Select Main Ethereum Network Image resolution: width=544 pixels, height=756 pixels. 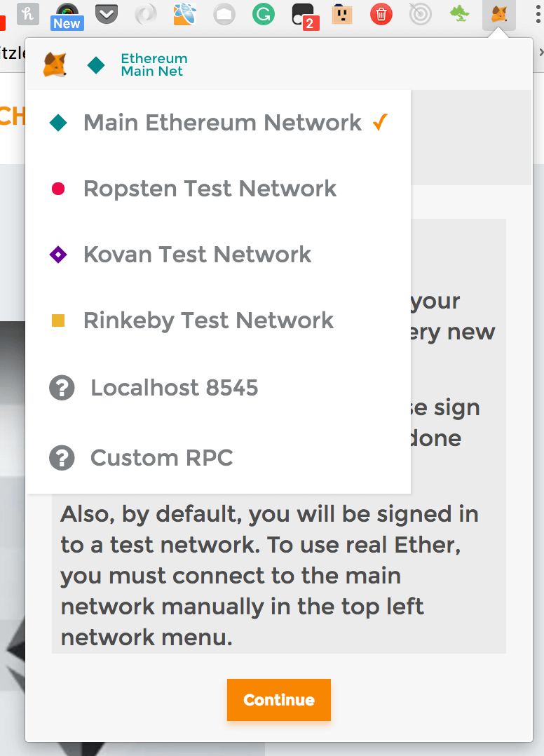(x=218, y=123)
